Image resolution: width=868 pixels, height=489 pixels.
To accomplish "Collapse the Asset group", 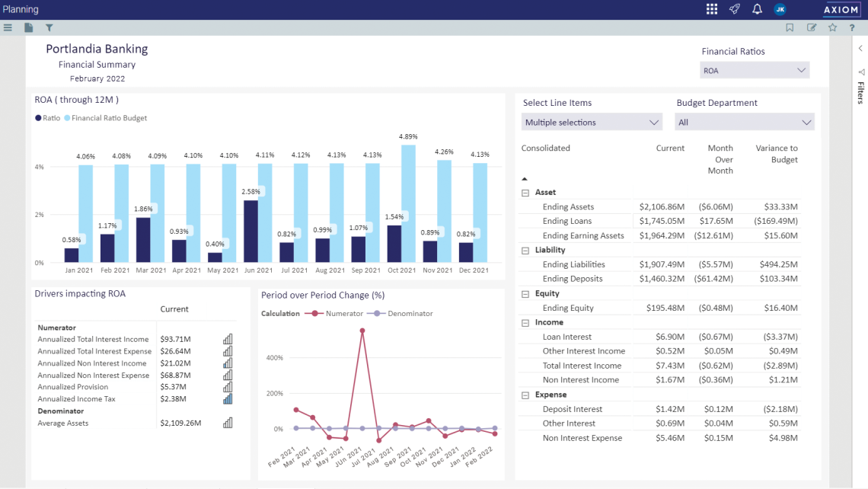I will pos(525,193).
